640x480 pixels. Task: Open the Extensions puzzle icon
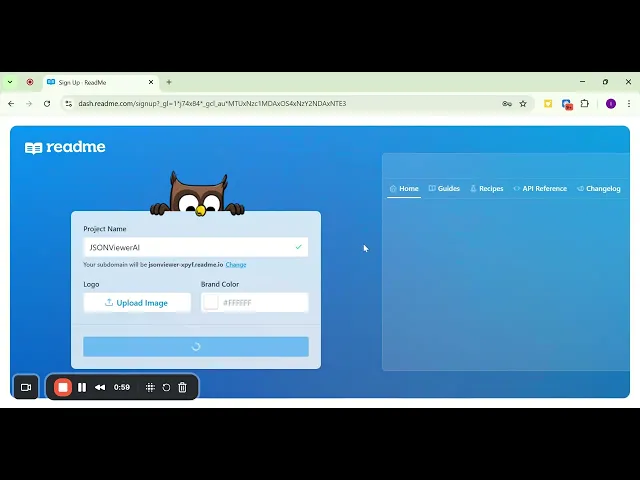[584, 104]
